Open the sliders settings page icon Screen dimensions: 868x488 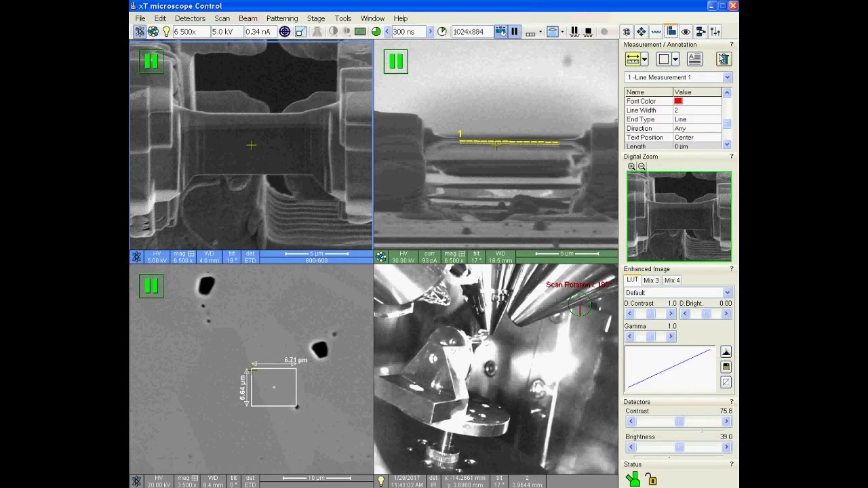click(715, 31)
